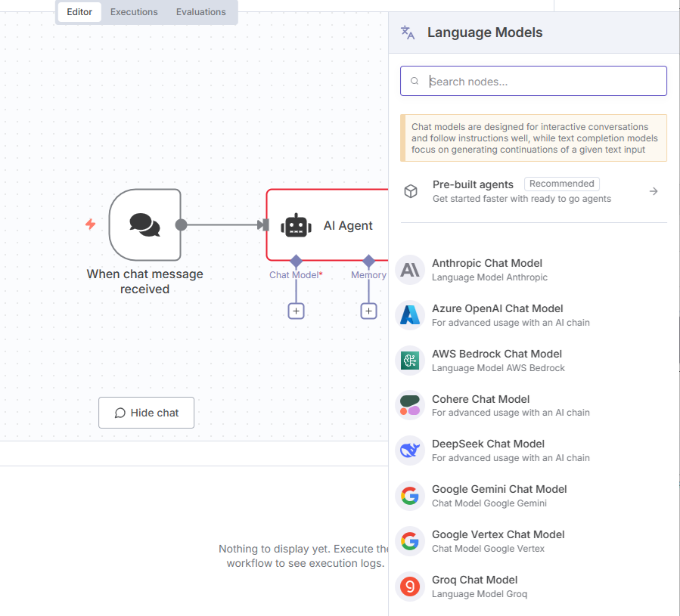
Task: Add a node under Chat Model connector
Action: 296,311
